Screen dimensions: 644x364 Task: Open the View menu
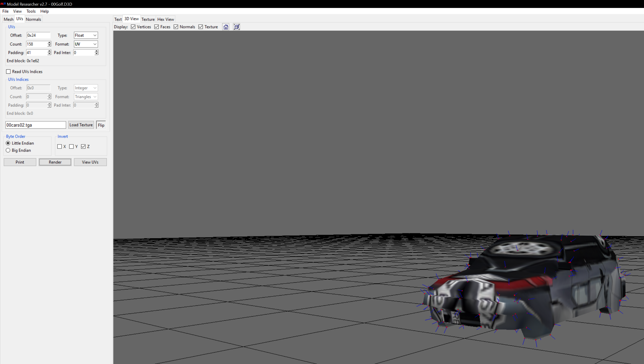(x=17, y=11)
